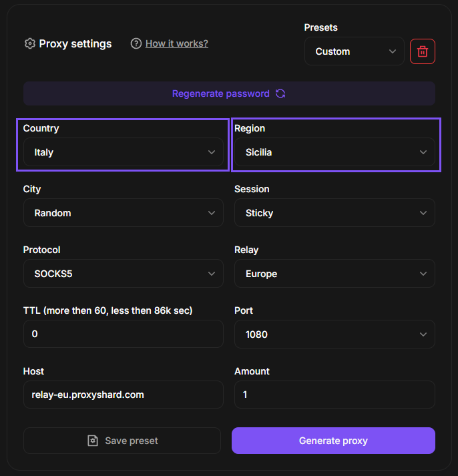Open the How it works link
This screenshot has height=476, width=458.
point(177,43)
